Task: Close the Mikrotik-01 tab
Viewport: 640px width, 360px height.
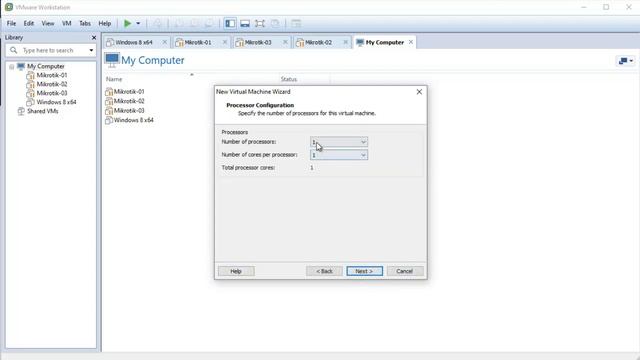Action: [224, 42]
